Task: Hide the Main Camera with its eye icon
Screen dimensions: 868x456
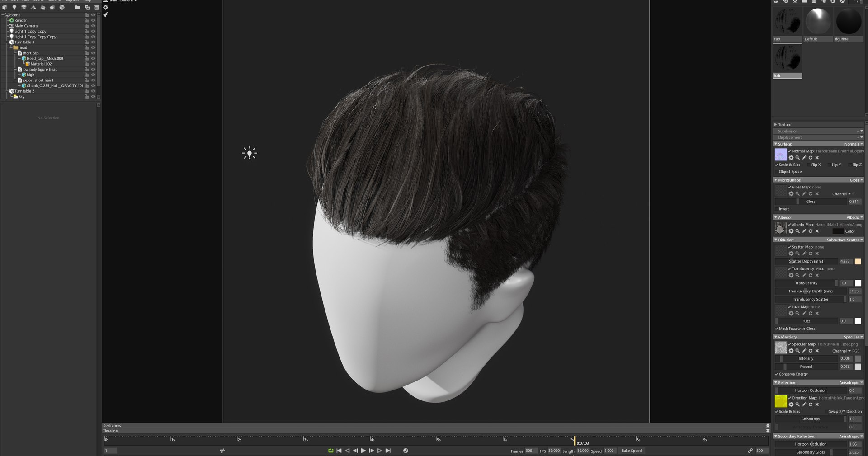Action: point(93,26)
